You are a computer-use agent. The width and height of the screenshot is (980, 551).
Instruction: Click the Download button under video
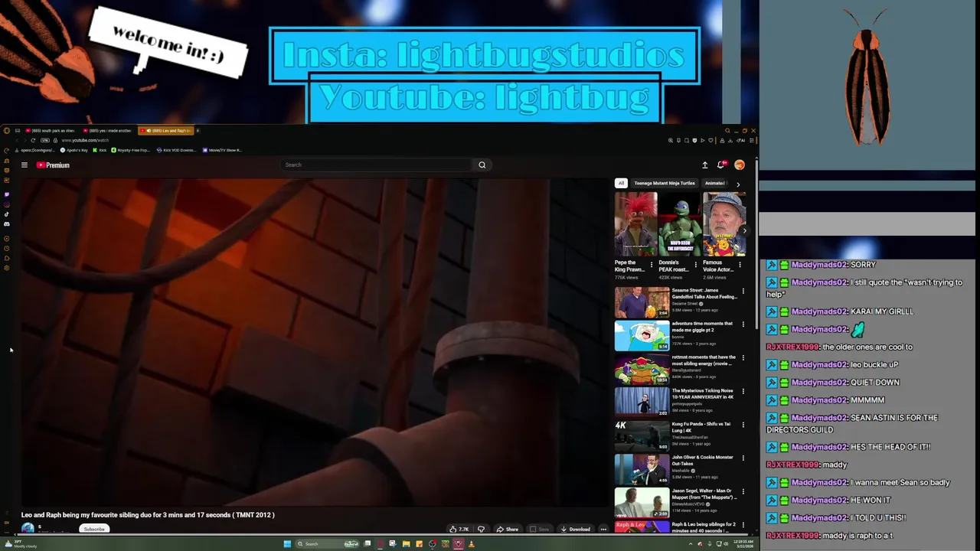[x=576, y=529]
